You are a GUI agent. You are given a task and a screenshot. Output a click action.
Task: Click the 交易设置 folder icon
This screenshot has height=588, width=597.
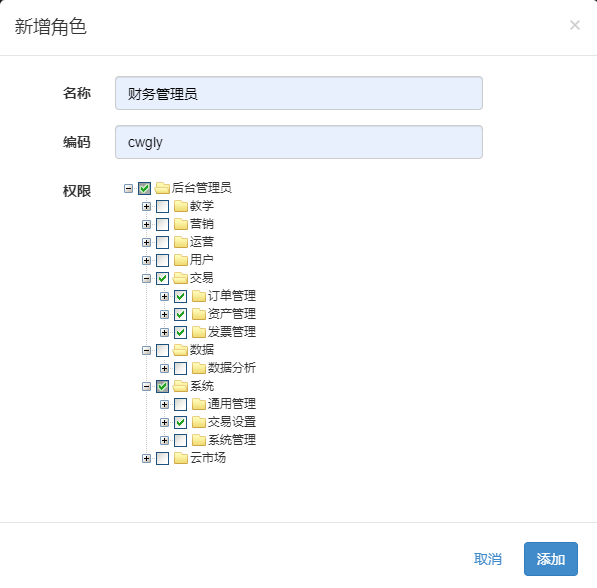[x=199, y=422]
